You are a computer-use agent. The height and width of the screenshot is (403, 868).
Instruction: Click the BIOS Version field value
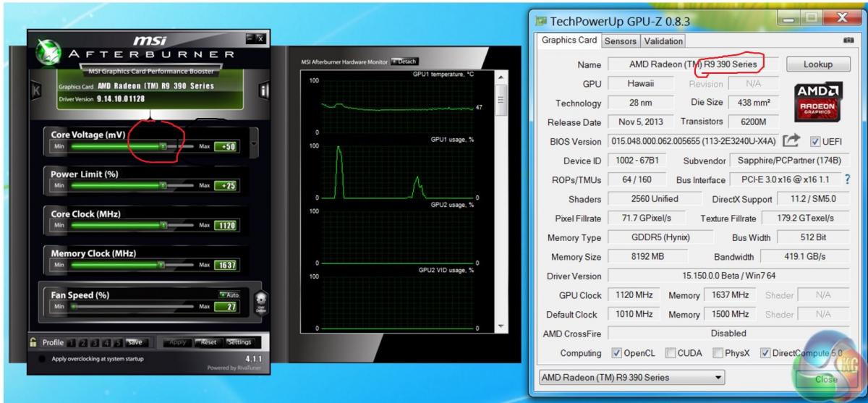coord(692,141)
